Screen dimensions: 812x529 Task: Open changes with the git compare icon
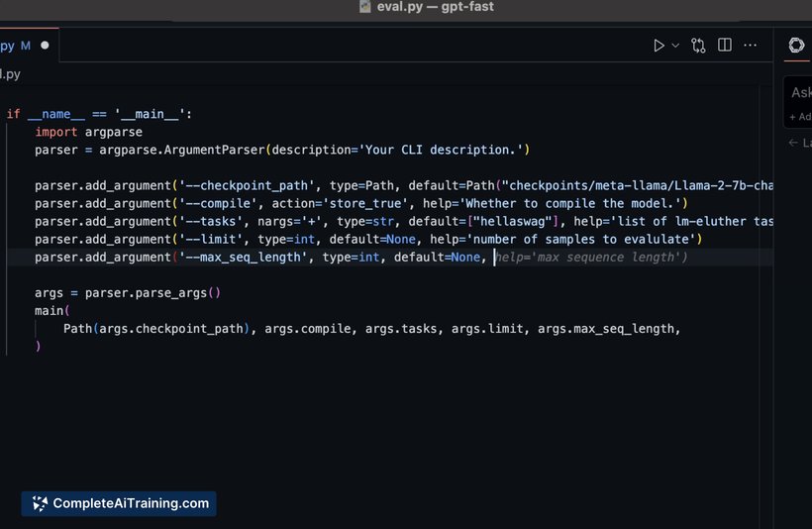699,46
